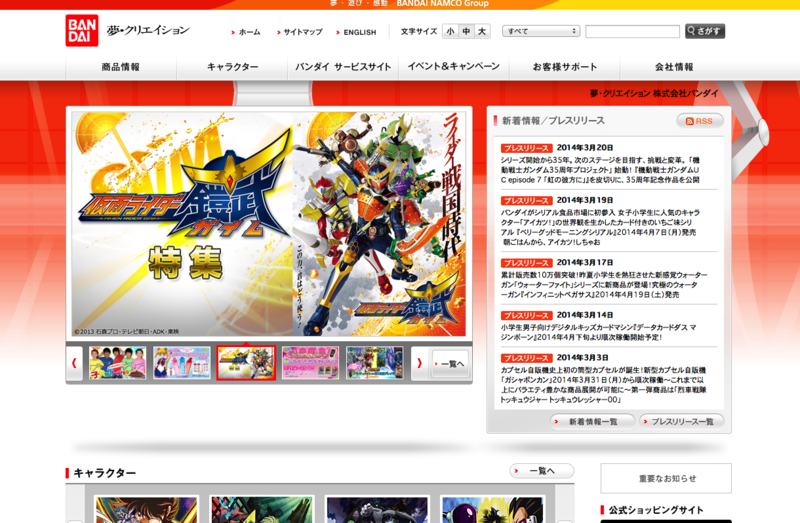Open the 会社情報 menu
800x523 pixels.
coord(674,67)
